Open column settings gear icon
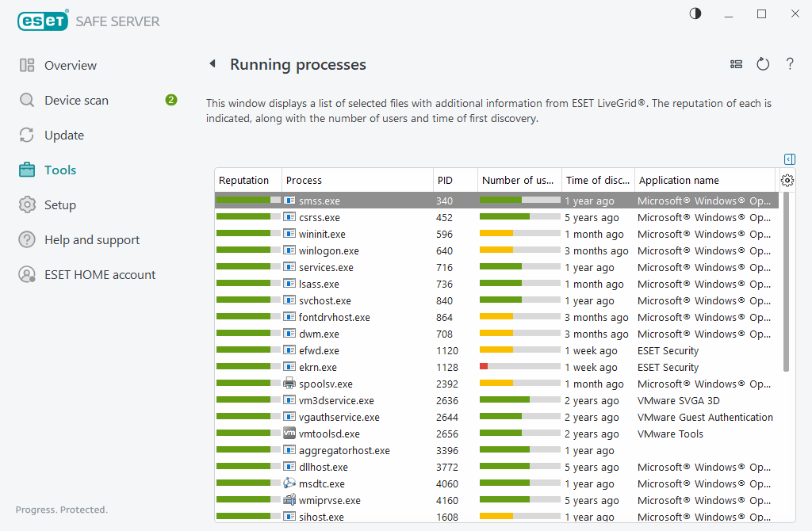Image resolution: width=812 pixels, height=531 pixels. tap(787, 180)
